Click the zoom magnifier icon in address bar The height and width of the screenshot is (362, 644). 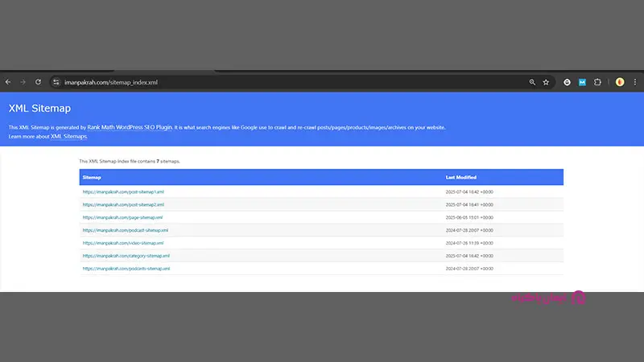pyautogui.click(x=532, y=82)
